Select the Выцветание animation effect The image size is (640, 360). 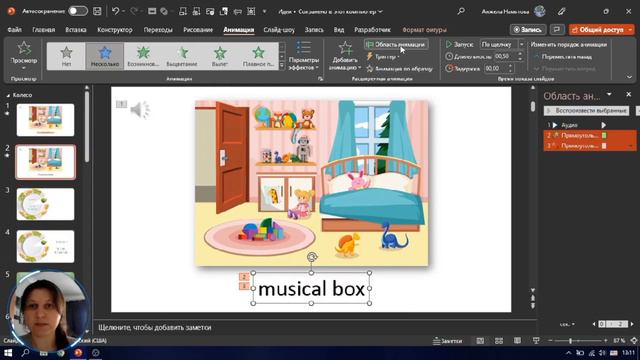pos(182,56)
